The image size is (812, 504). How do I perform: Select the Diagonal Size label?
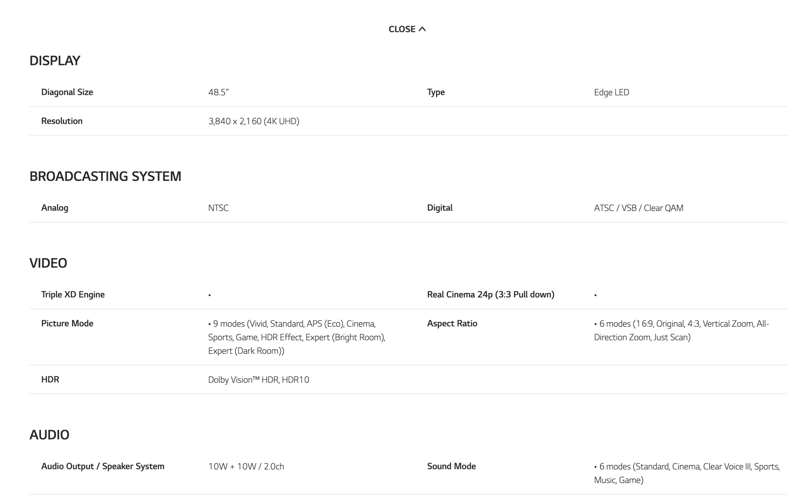click(x=67, y=92)
